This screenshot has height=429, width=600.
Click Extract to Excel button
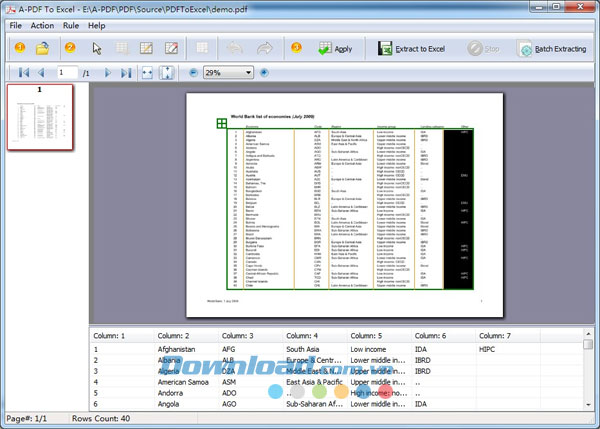[x=411, y=49]
